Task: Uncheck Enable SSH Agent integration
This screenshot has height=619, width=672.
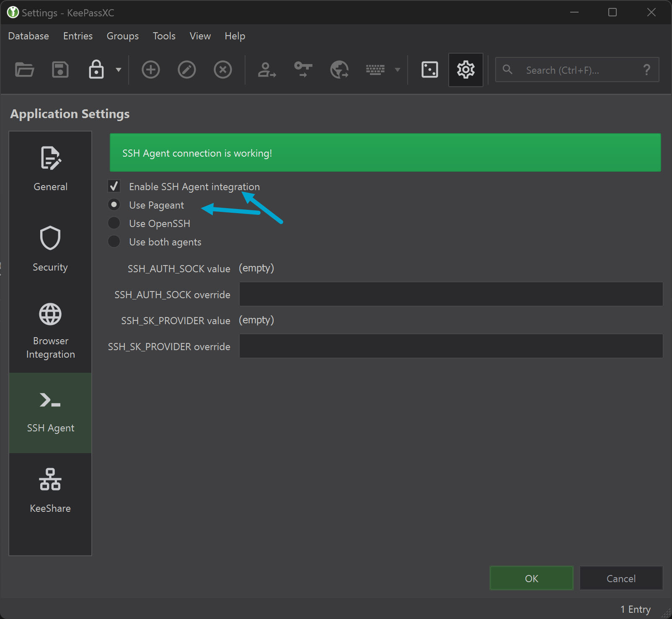Action: 114,186
